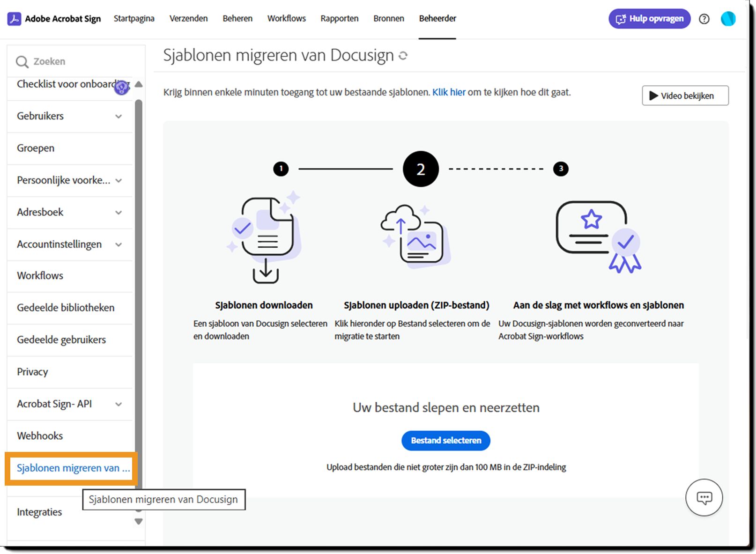Select Acrobat Sign- API sidebar item
The width and height of the screenshot is (756, 554).
pyautogui.click(x=69, y=404)
